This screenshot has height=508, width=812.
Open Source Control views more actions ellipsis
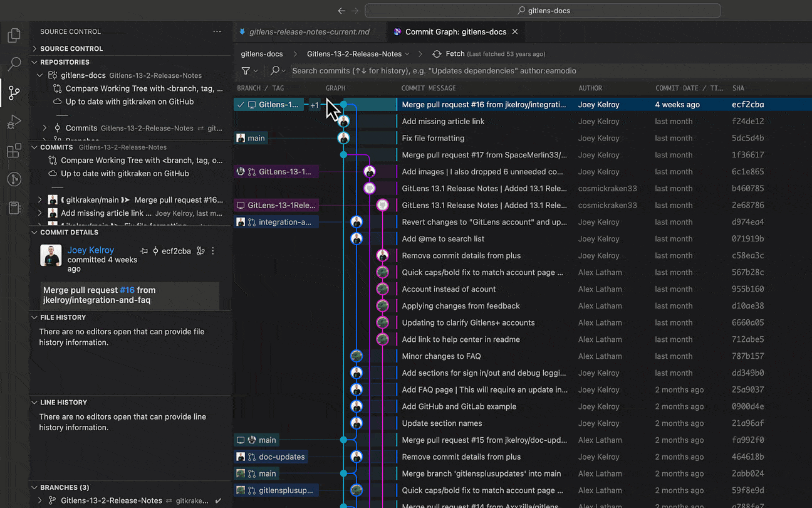coord(217,31)
